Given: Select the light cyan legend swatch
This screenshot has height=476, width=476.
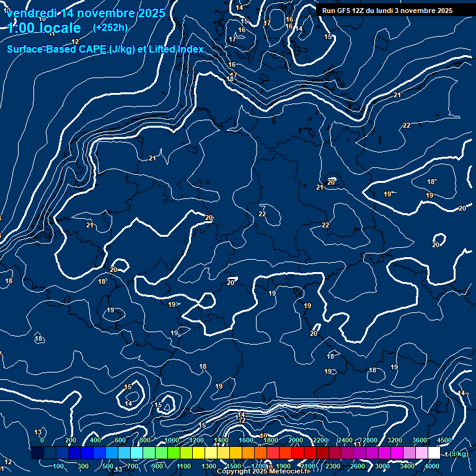Looking at the screenshot, I should point(136,452).
